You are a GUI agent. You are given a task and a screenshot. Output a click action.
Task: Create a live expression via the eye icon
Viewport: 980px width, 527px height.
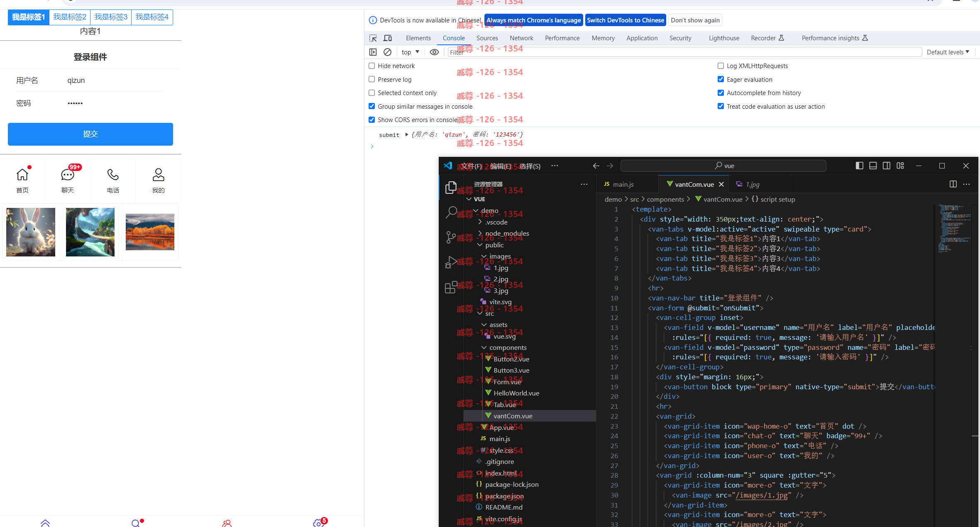point(434,52)
